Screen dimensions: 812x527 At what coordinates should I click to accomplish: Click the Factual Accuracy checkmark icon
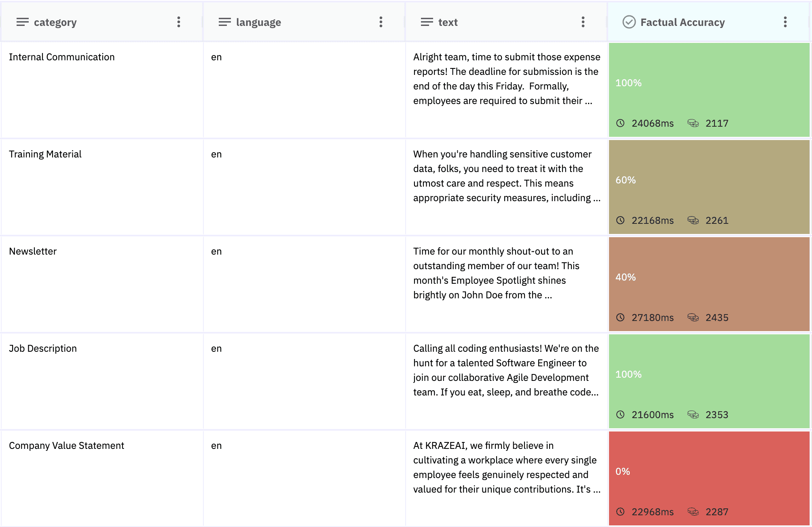tap(629, 22)
